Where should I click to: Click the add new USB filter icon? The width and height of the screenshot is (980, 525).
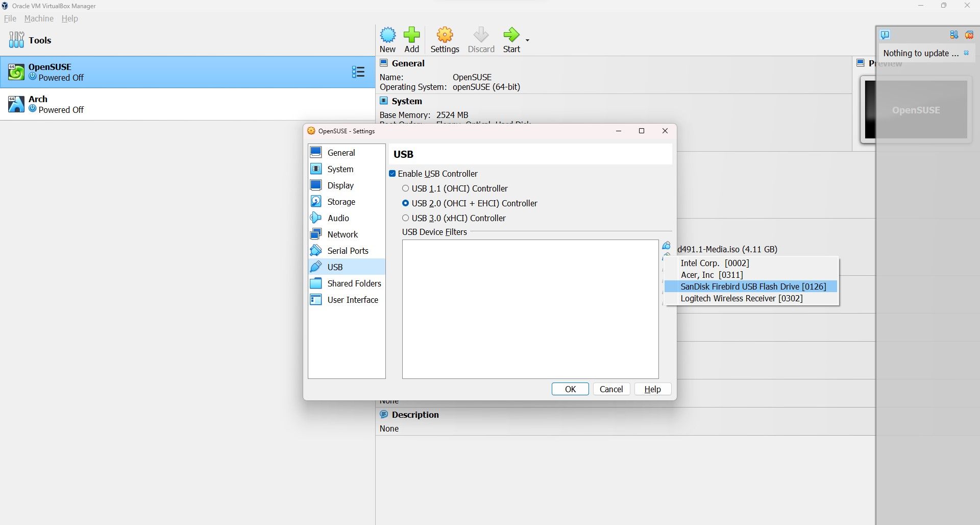click(x=667, y=245)
